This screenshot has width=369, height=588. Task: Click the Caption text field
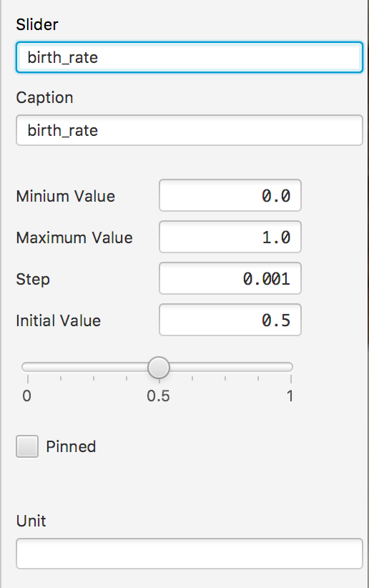(x=190, y=130)
